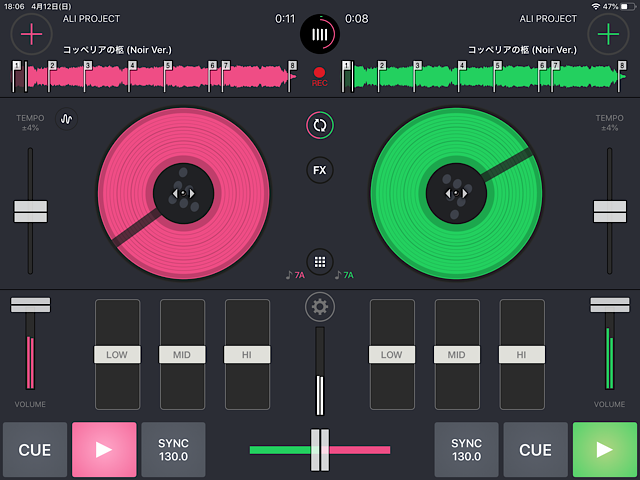Jump to cue marker 3 on green waveform
Image resolution: width=640 pixels, height=480 pixels.
point(417,65)
